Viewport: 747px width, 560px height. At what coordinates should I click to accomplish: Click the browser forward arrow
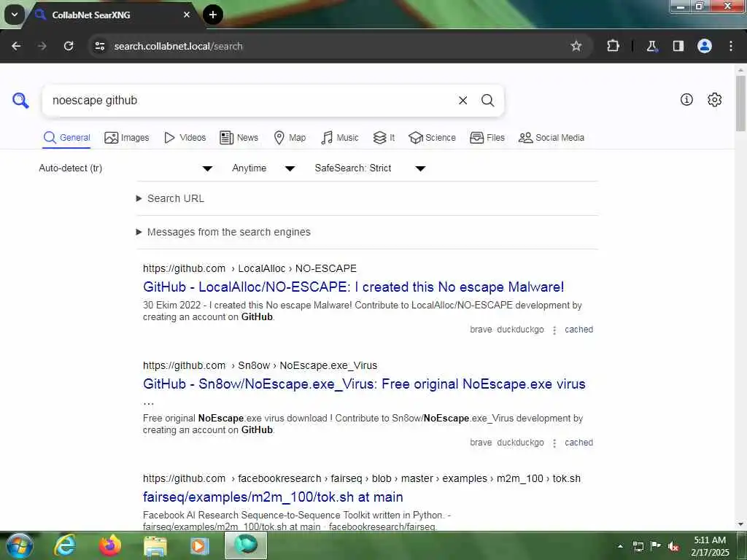click(x=42, y=46)
